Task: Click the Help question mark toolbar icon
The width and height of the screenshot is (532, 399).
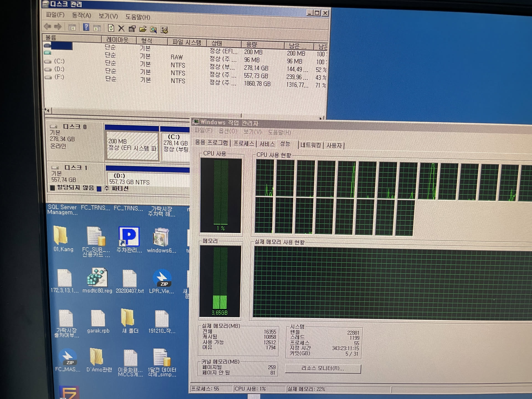Action: pos(86,27)
